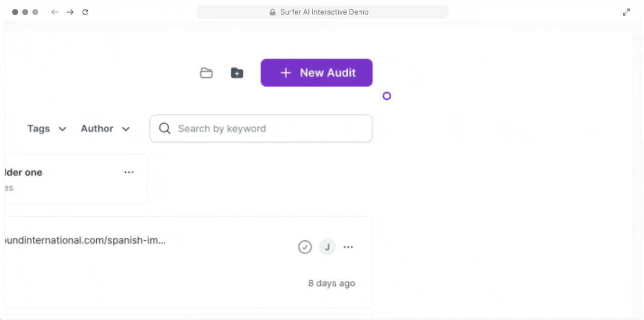The image size is (644, 320).
Task: Click the browser forward arrow
Action: point(70,12)
